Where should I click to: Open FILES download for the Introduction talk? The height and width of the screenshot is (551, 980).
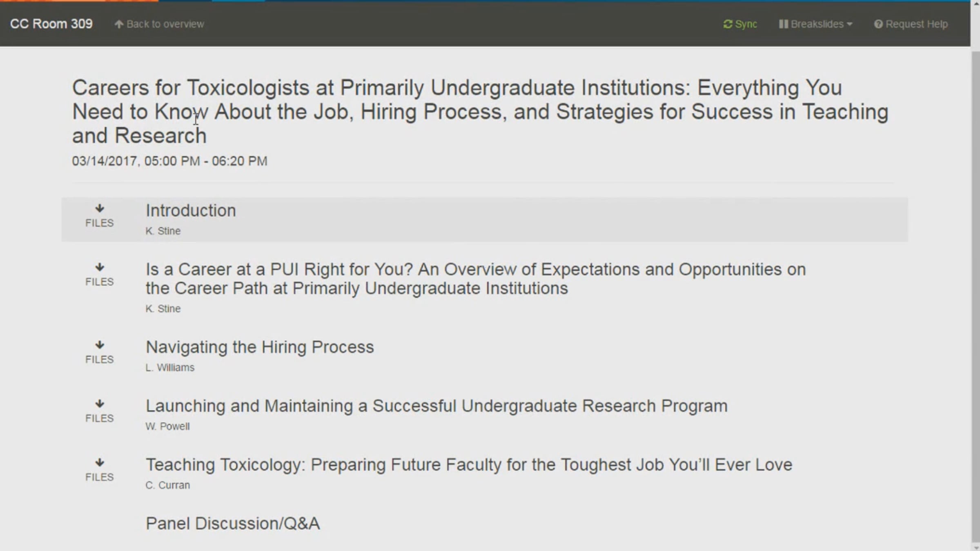pyautogui.click(x=99, y=216)
